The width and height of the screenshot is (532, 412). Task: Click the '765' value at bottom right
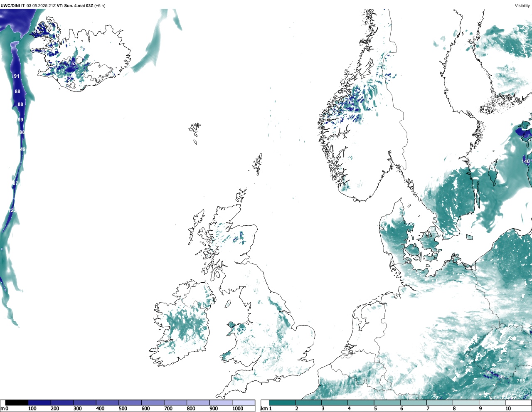(521, 381)
